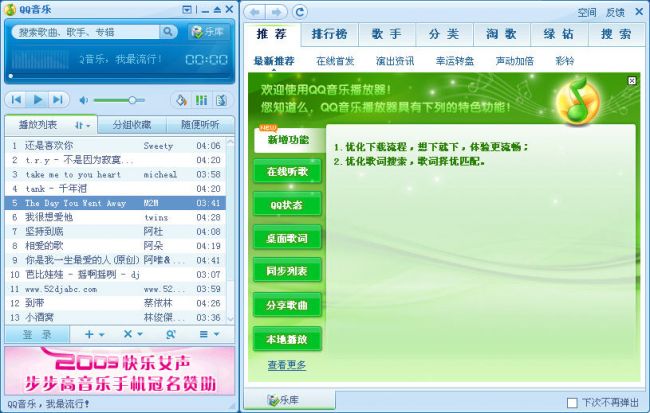Skip to the next track
Image resolution: width=650 pixels, height=413 pixels.
tap(58, 100)
